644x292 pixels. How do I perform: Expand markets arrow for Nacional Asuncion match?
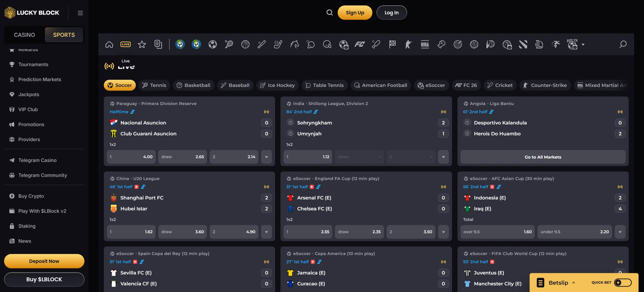[267, 157]
